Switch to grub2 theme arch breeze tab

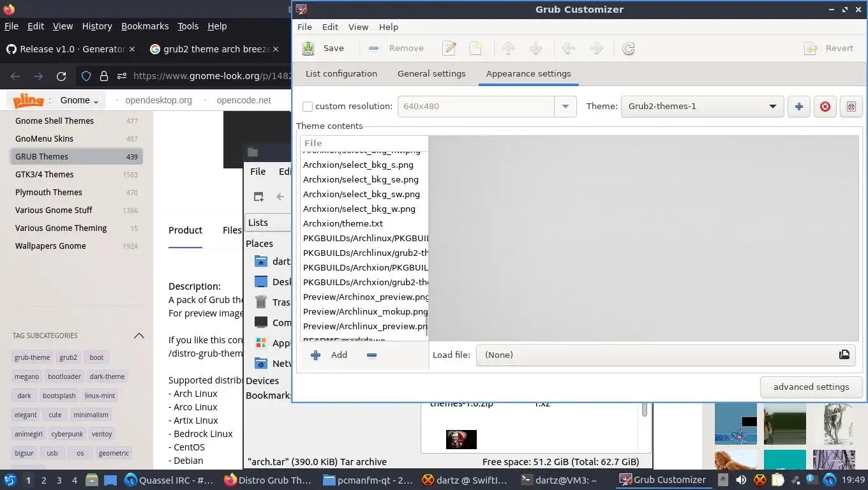point(215,49)
